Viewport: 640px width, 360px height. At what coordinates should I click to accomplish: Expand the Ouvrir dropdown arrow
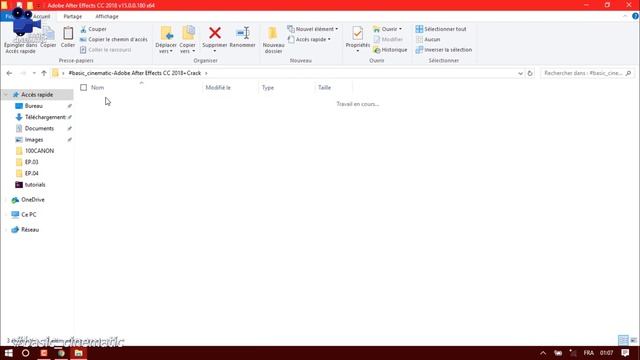point(400,29)
